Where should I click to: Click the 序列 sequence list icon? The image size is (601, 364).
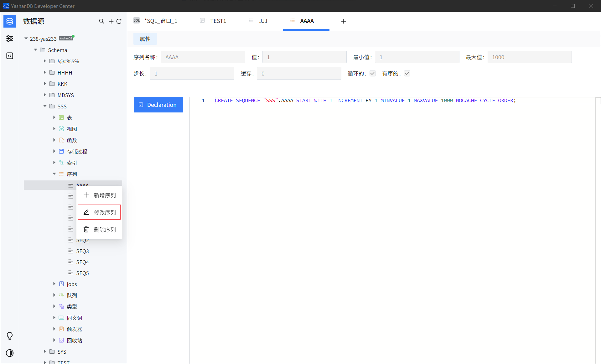(x=61, y=174)
